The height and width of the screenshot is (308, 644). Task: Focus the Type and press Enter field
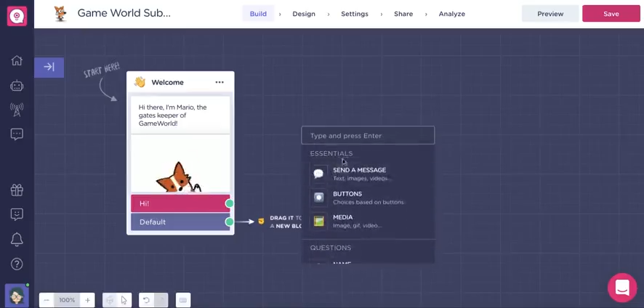(368, 136)
